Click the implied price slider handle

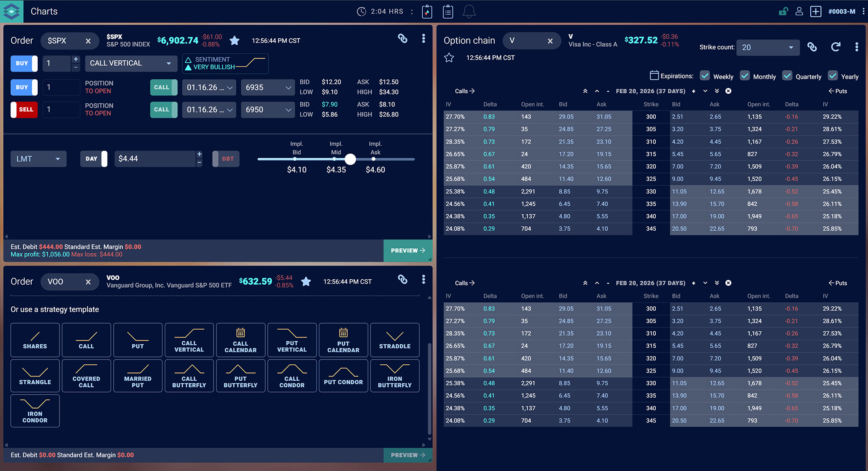[350, 159]
